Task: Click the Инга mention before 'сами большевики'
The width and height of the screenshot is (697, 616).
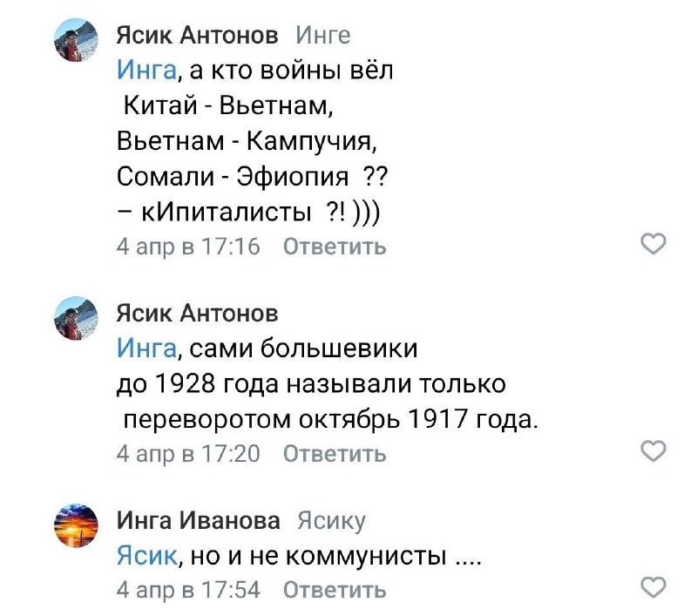Action: pos(145,349)
